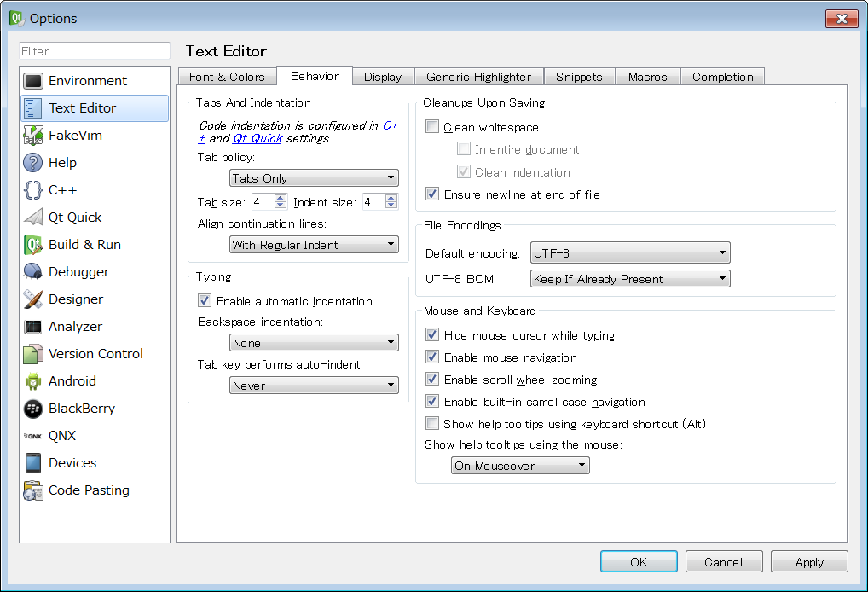The width and height of the screenshot is (868, 592).
Task: Open the Environment category icon
Action: (x=33, y=81)
